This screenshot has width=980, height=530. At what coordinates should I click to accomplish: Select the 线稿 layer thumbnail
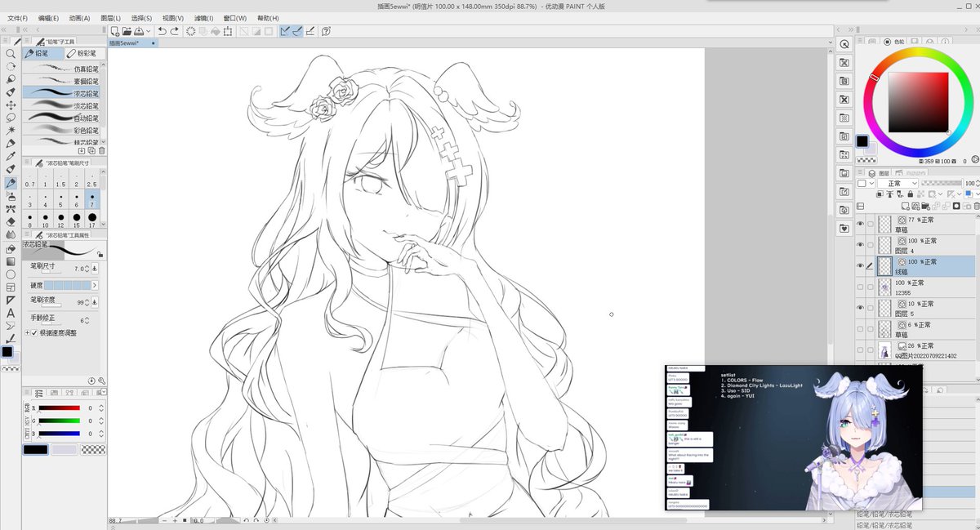(x=885, y=266)
